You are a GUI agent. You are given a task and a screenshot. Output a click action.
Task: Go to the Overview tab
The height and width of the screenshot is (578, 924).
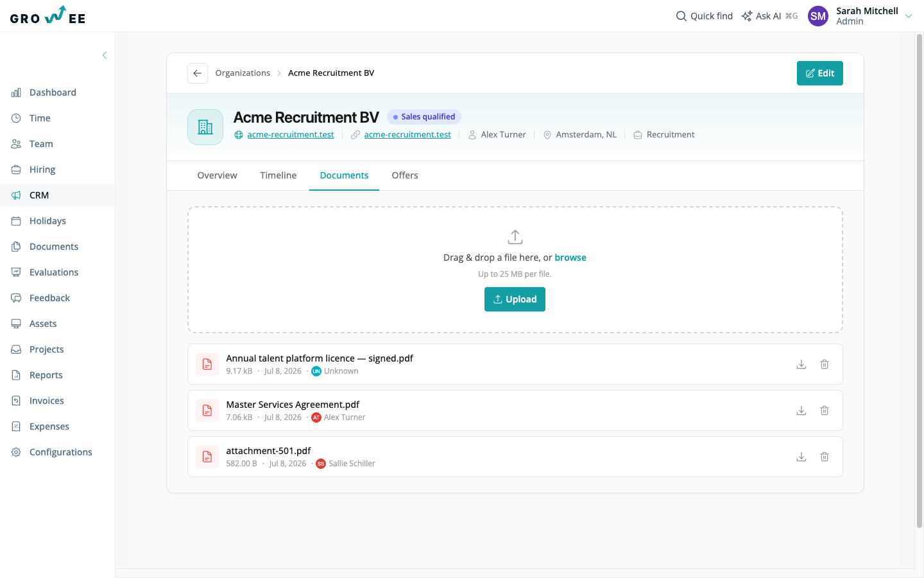217,175
